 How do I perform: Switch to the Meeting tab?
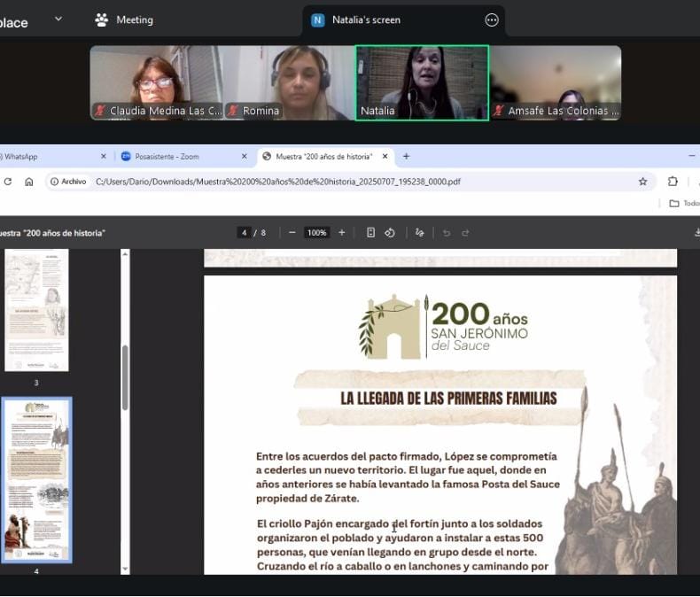point(124,19)
